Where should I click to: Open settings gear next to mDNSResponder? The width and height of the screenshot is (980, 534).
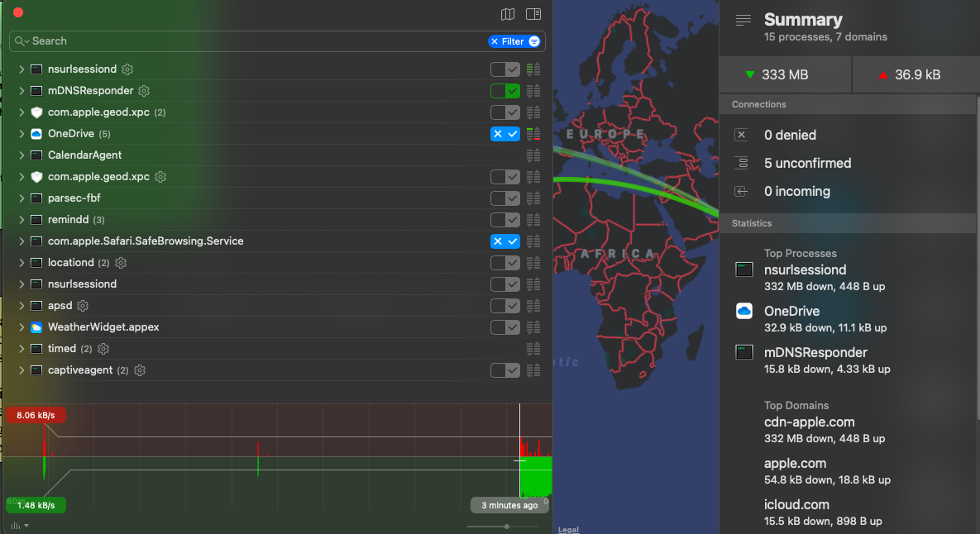[x=145, y=91]
